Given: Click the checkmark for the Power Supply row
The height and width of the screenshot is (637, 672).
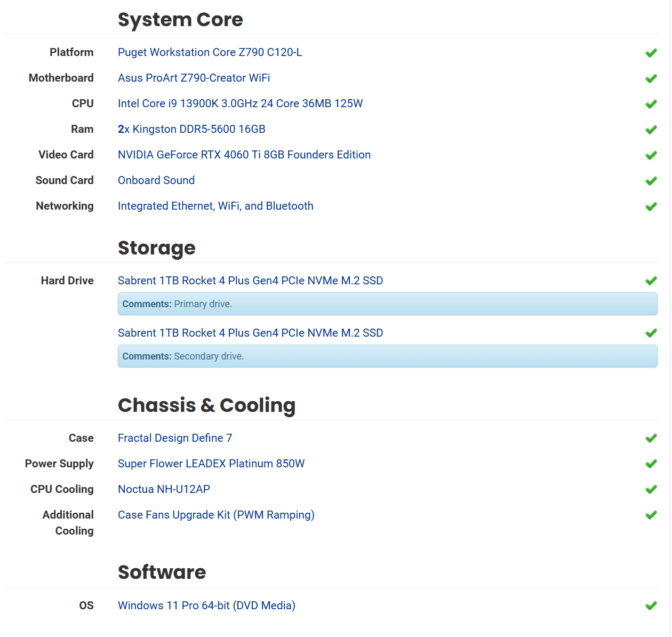Looking at the screenshot, I should (651, 464).
